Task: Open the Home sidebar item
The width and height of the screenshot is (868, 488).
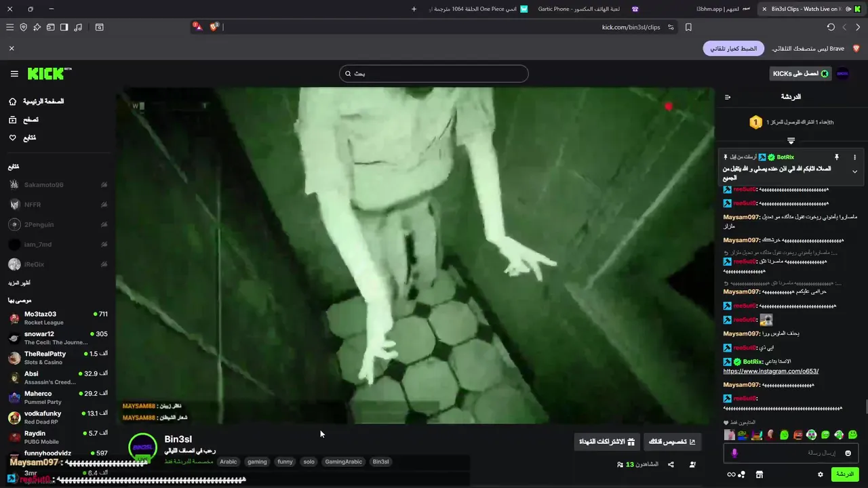Action: 37,102
